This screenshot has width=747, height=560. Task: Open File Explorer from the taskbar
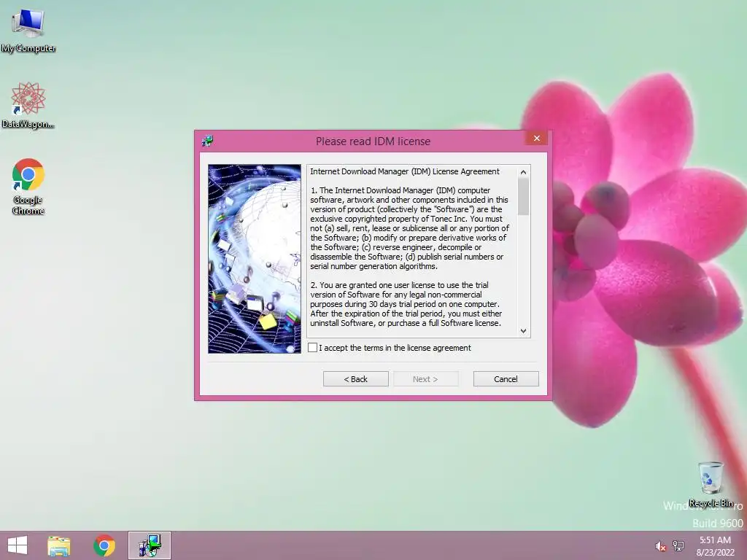point(59,545)
